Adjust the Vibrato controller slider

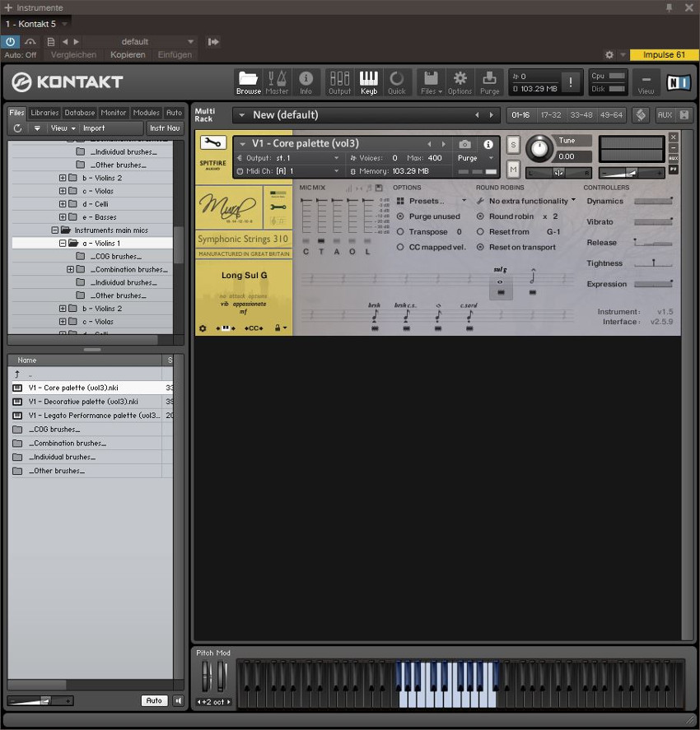coord(653,221)
